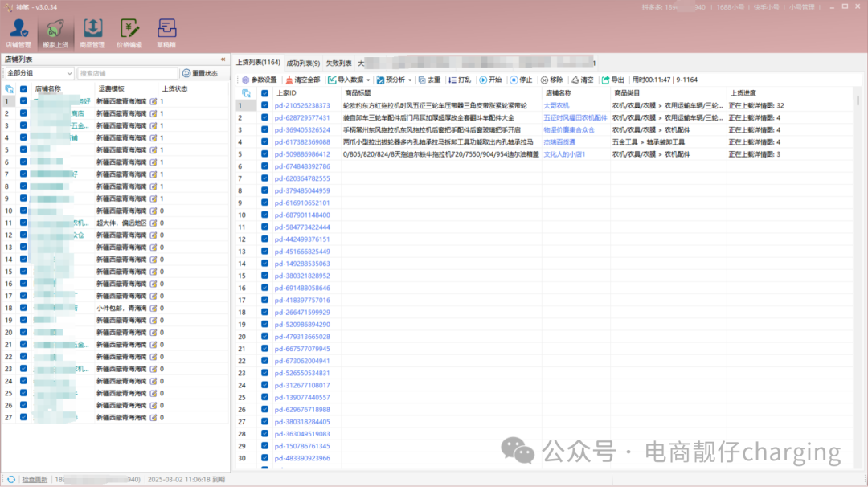Screen dimensions: 868x487
Task: Uncheck checkbox for pd-687901148400
Action: pyautogui.click(x=264, y=215)
